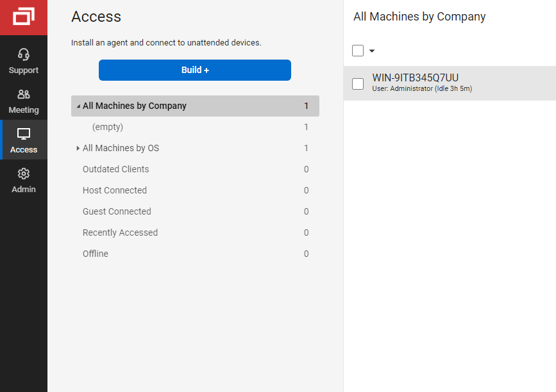
Task: Open the Admin gear icon
Action: point(24,174)
